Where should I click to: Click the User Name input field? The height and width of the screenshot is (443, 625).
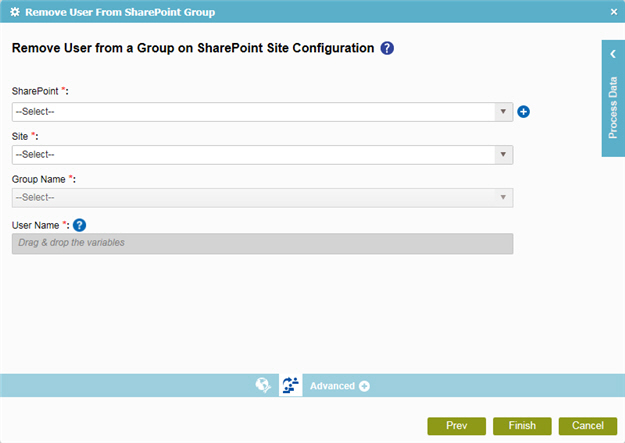(x=262, y=244)
